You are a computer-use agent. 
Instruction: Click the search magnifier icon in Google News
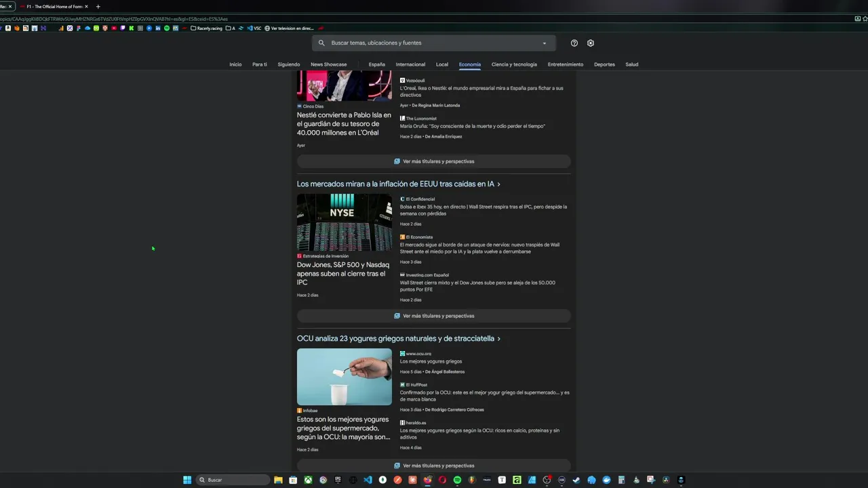pyautogui.click(x=322, y=43)
